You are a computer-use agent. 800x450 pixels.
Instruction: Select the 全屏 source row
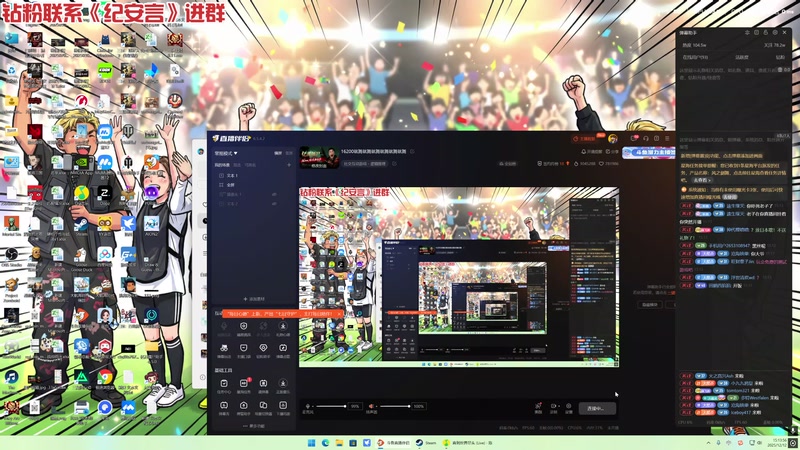(x=253, y=185)
